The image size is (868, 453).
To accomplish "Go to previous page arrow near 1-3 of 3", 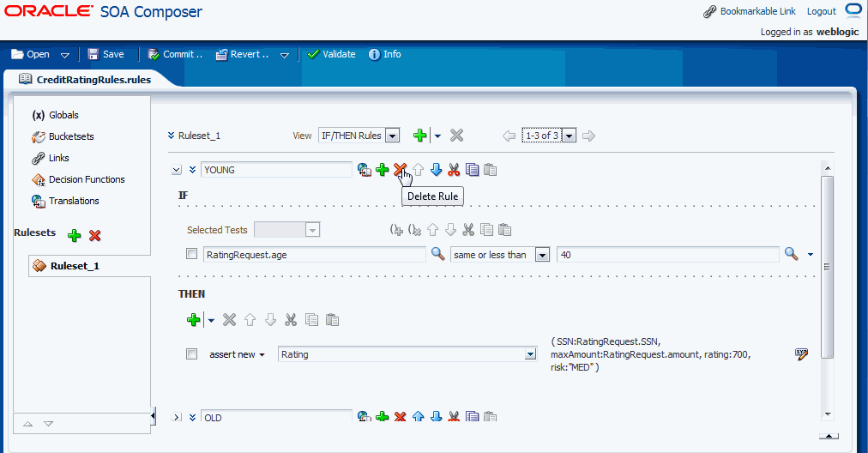I will coord(509,136).
